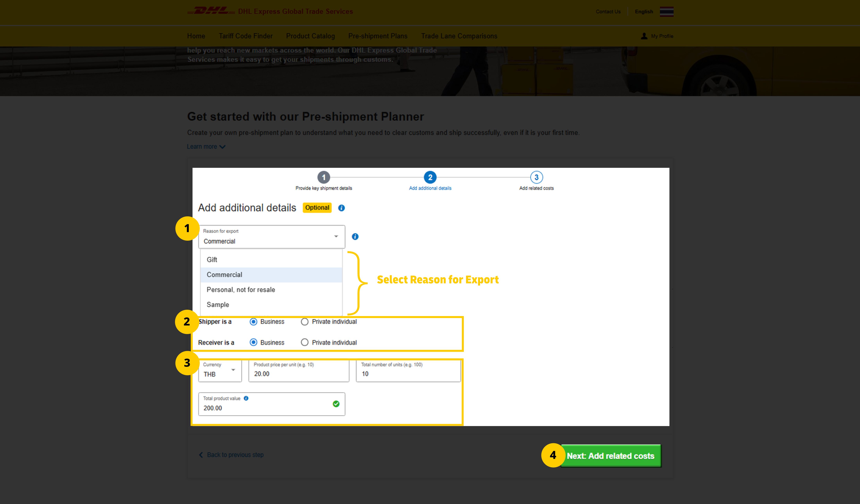Open the Product Catalog menu

click(x=310, y=36)
